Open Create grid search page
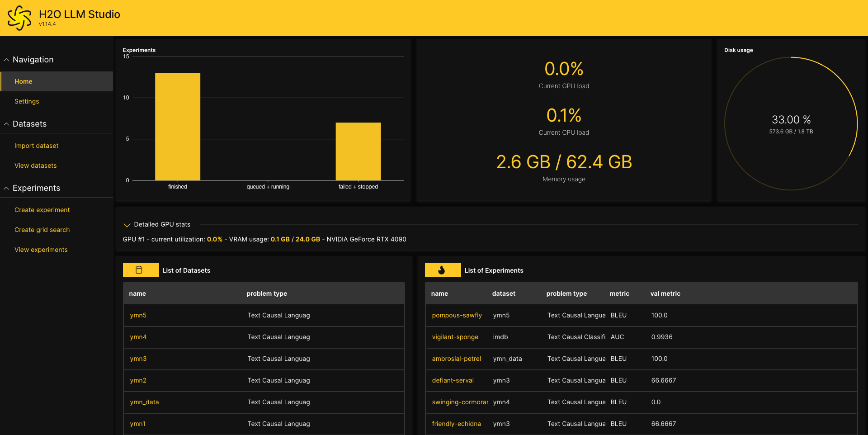 pos(42,230)
